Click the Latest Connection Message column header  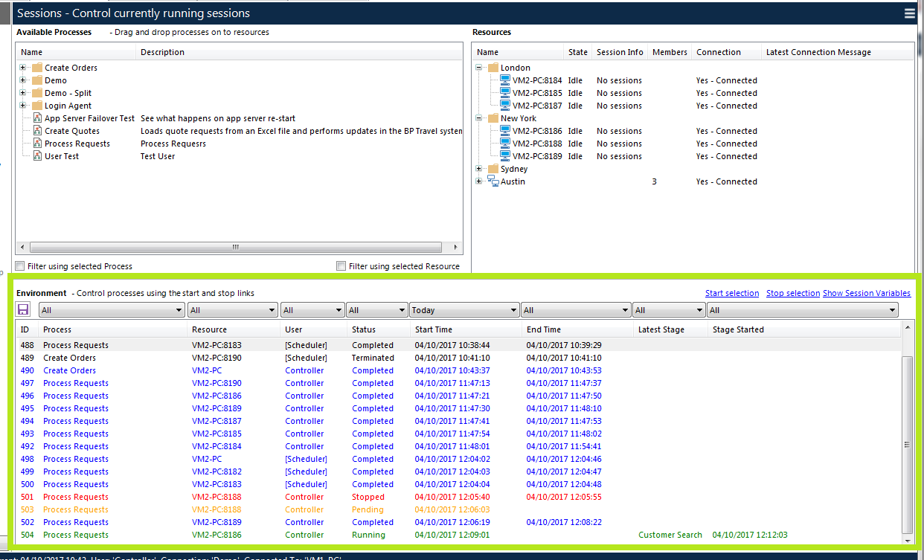[x=838, y=52]
